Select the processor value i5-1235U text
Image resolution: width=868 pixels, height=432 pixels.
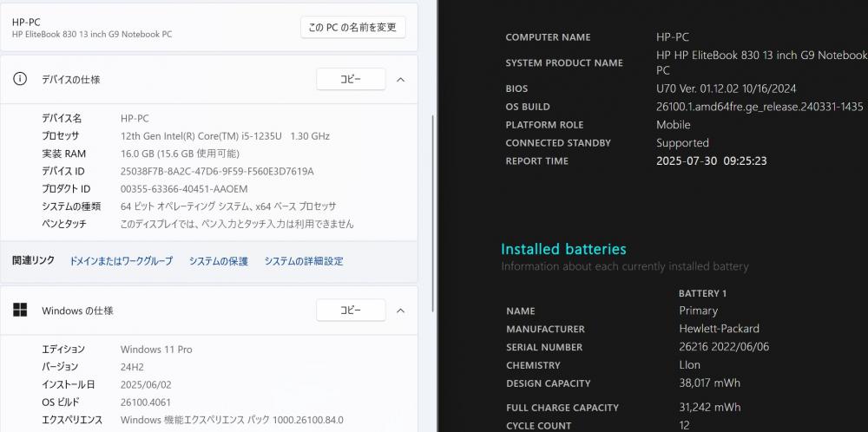coord(226,136)
